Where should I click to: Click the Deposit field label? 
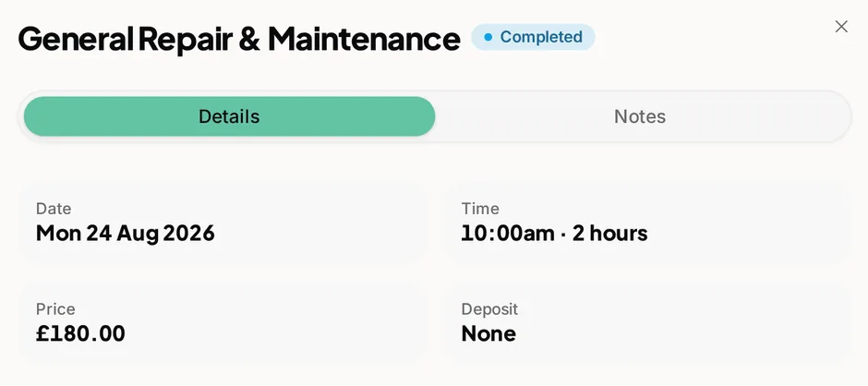point(489,309)
